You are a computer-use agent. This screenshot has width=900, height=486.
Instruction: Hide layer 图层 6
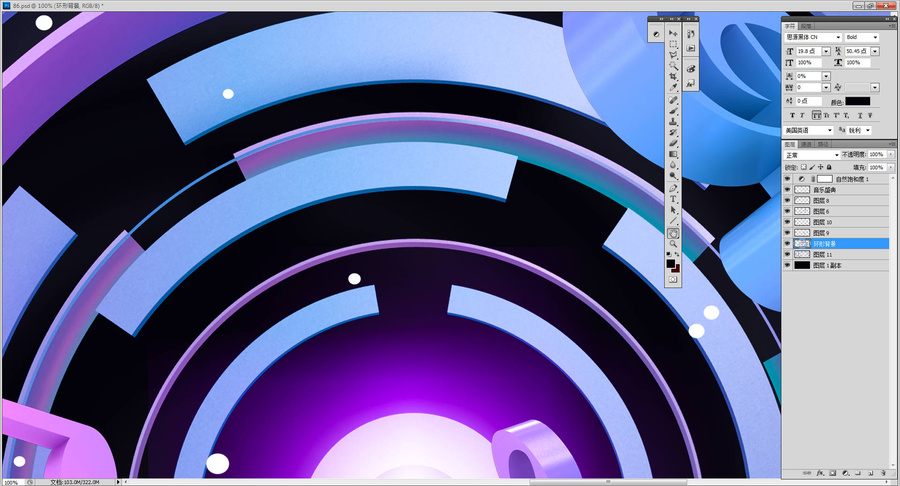point(788,212)
